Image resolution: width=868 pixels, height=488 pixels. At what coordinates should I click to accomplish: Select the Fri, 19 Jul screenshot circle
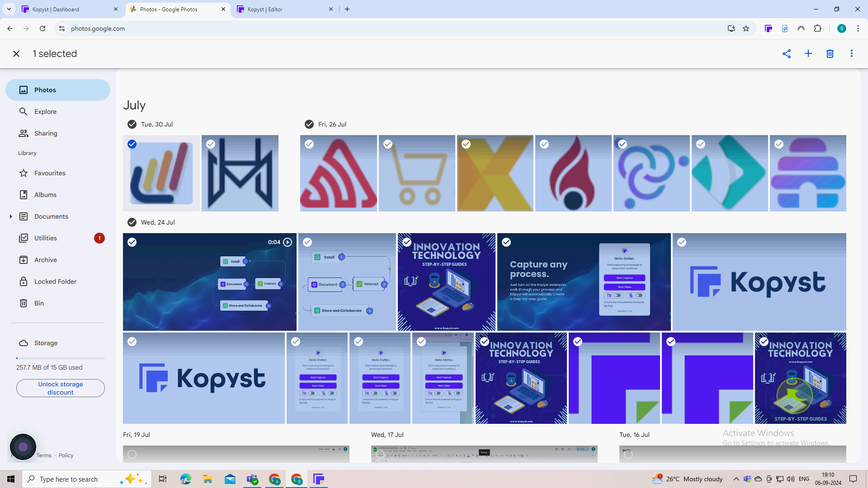click(x=132, y=455)
